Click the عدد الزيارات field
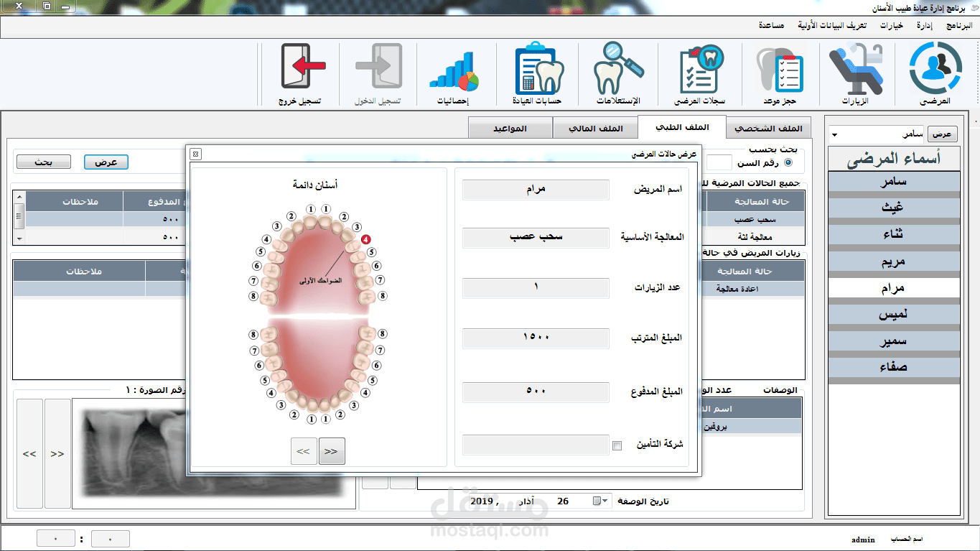The image size is (980, 551). point(536,287)
